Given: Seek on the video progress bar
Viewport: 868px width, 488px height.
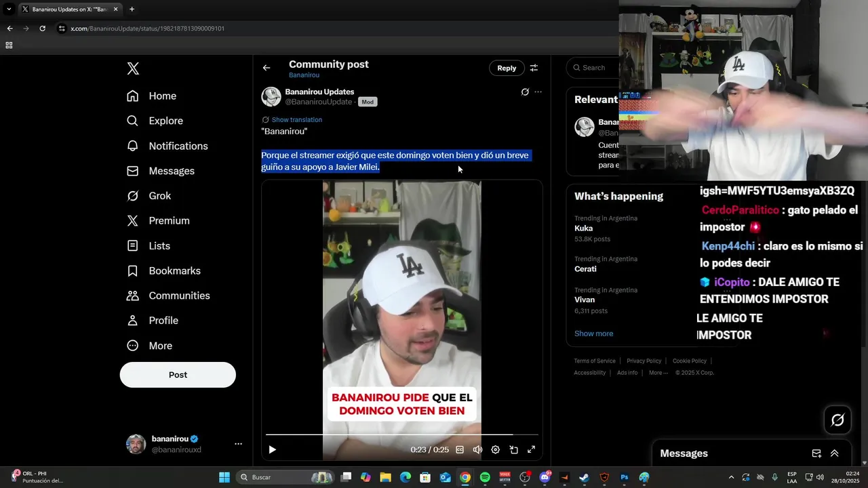Looking at the screenshot, I should (402, 434).
